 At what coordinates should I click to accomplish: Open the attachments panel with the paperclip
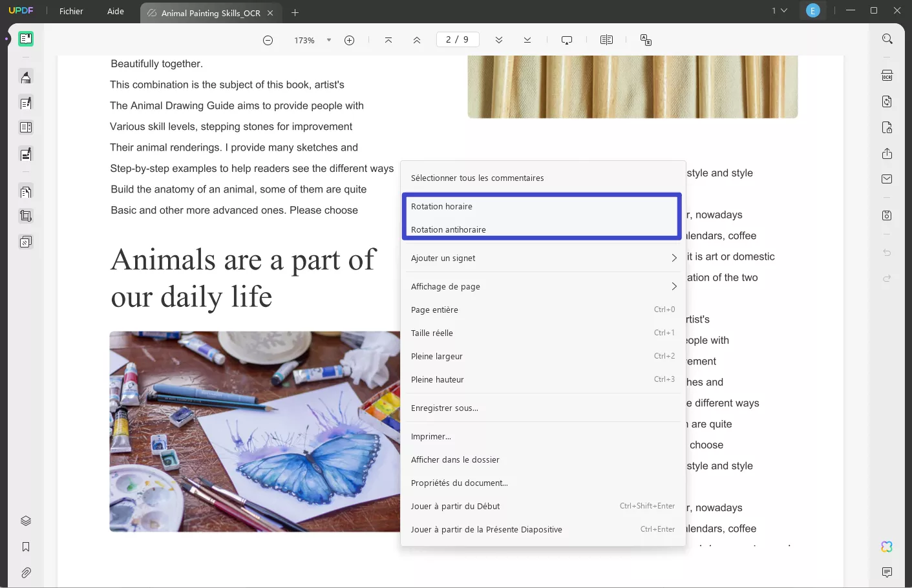[x=26, y=572]
